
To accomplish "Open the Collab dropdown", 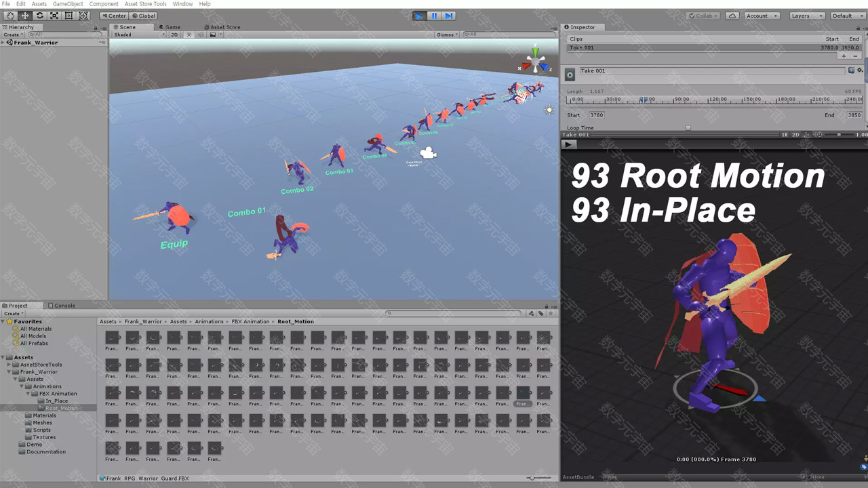I will 704,16.
